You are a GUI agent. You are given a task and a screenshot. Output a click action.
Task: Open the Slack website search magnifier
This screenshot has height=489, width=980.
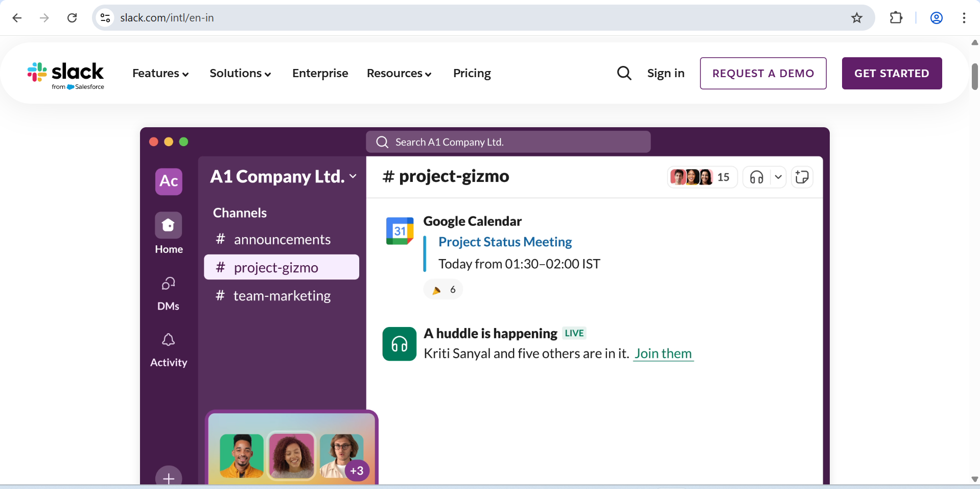click(x=623, y=73)
